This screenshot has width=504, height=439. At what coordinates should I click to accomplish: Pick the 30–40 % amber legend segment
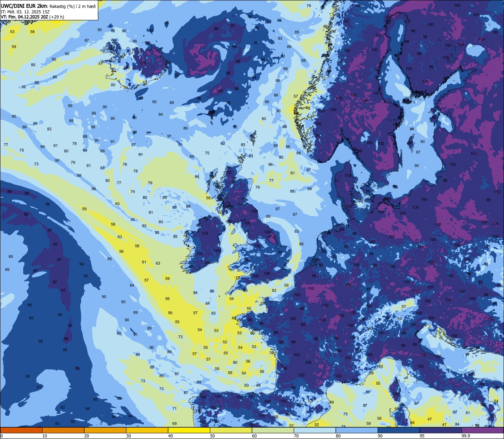[x=147, y=430]
